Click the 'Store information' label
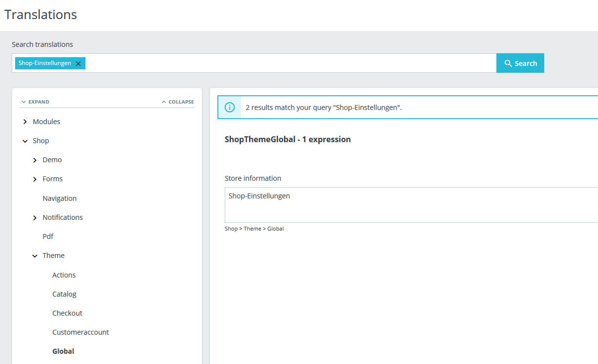 tap(253, 178)
